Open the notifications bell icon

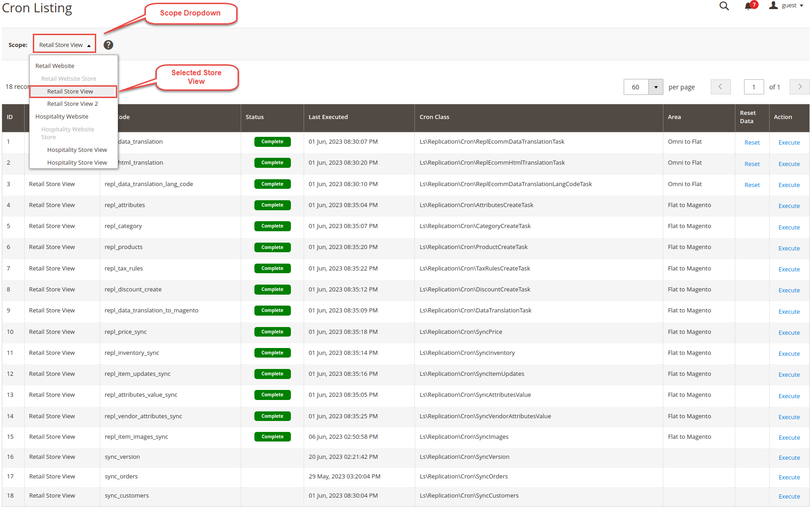pos(748,6)
